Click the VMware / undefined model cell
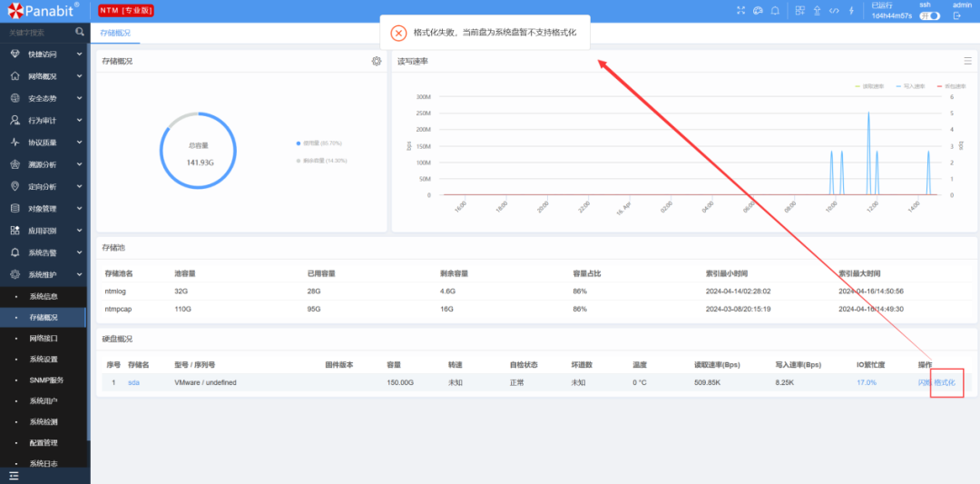 pyautogui.click(x=205, y=382)
